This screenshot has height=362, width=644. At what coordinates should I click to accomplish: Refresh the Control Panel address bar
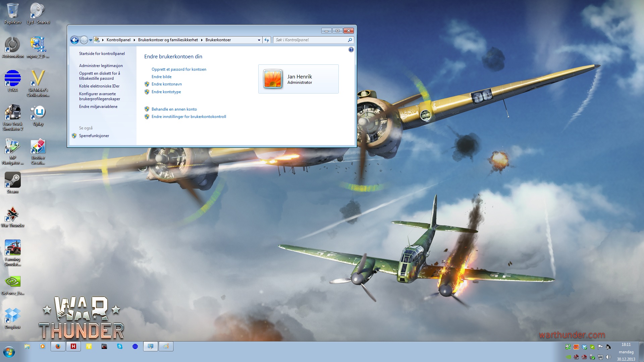(x=267, y=40)
